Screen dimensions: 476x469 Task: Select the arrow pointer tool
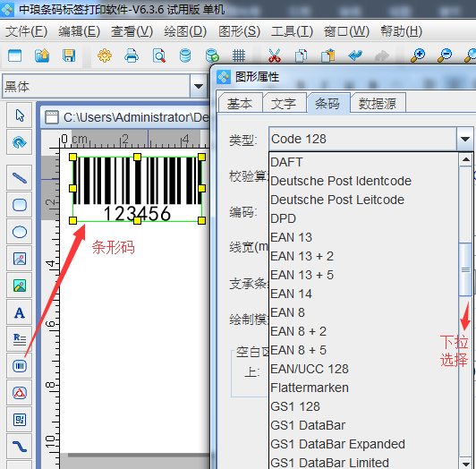[20, 115]
